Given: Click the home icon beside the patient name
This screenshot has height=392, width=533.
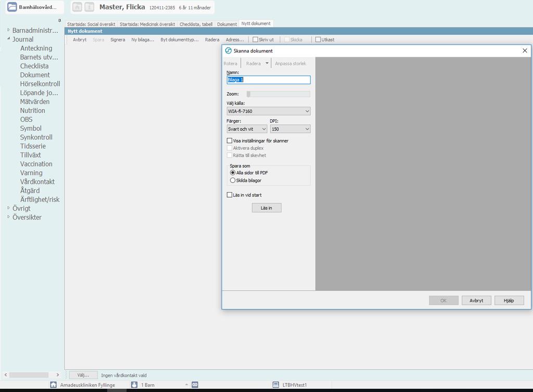Looking at the screenshot, I should 77,7.
